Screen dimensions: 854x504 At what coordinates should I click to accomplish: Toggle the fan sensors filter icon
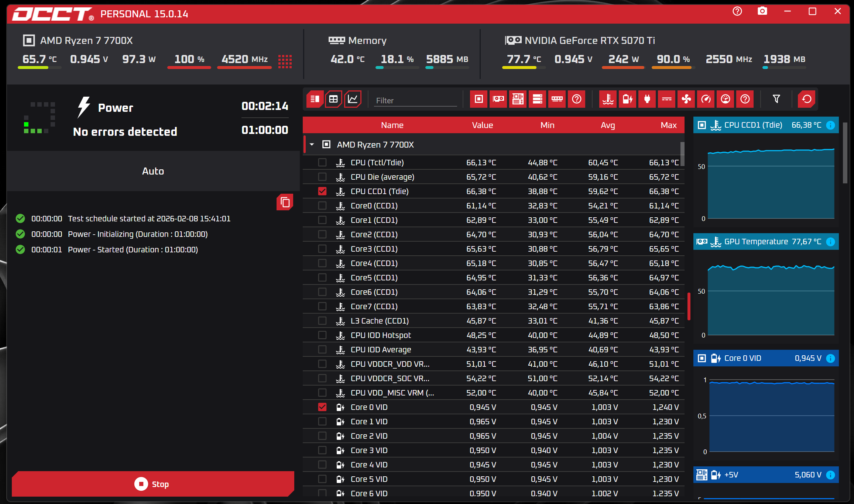click(686, 99)
